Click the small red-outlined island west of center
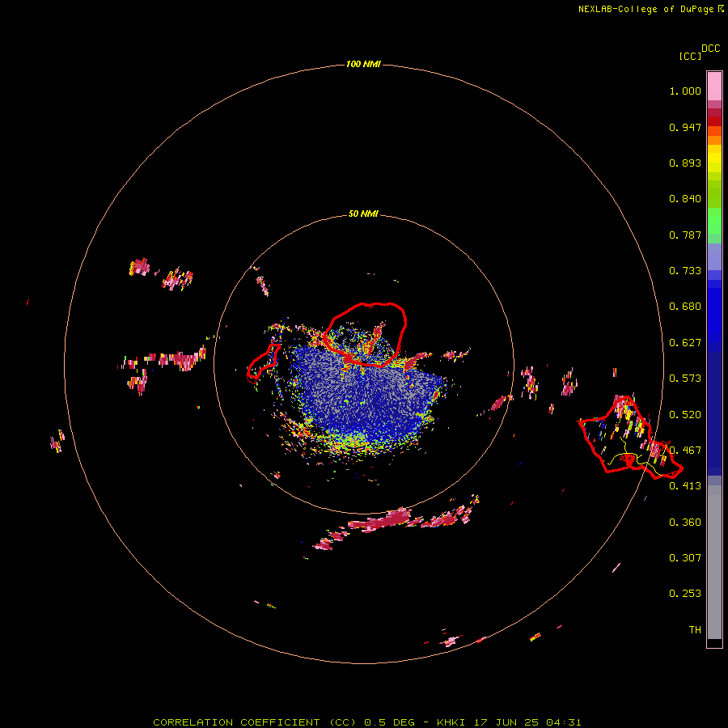Viewport: 728px width, 728px height. pyautogui.click(x=263, y=363)
